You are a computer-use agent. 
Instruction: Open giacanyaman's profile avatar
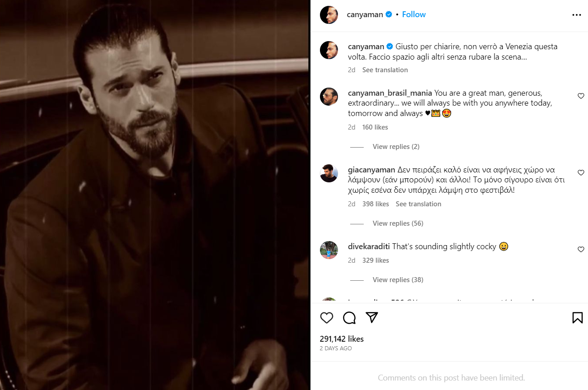329,173
